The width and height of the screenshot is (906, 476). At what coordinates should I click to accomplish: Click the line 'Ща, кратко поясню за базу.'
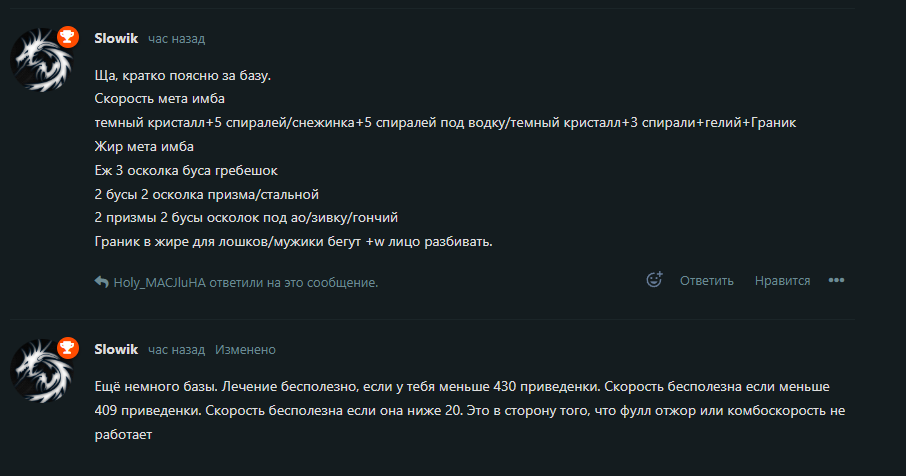pyautogui.click(x=183, y=76)
